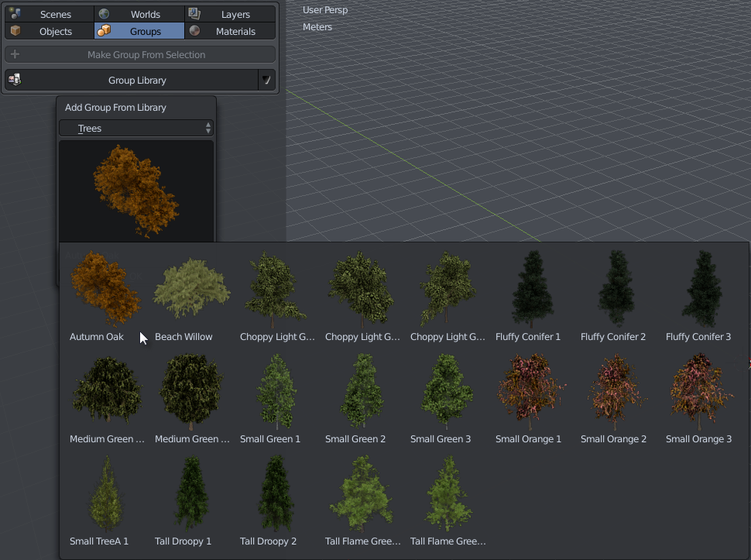This screenshot has height=560, width=751.
Task: Open the dropdown arrow next to Group Library
Action: 267,79
